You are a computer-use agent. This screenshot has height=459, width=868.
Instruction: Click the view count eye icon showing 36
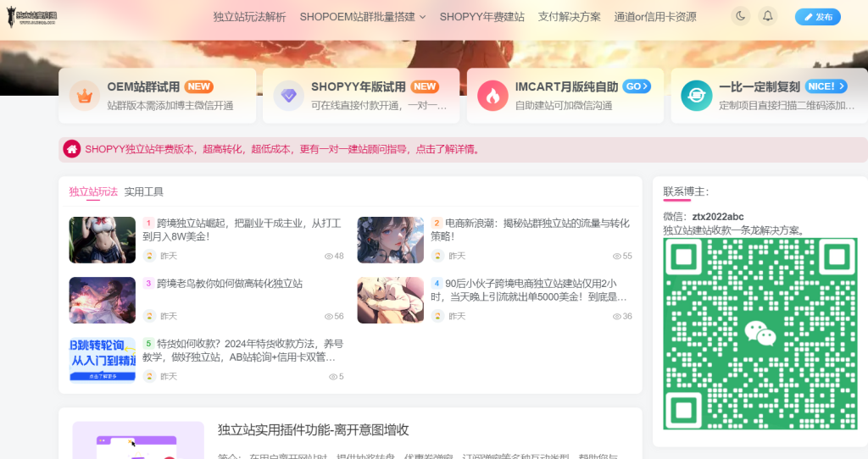[617, 317]
